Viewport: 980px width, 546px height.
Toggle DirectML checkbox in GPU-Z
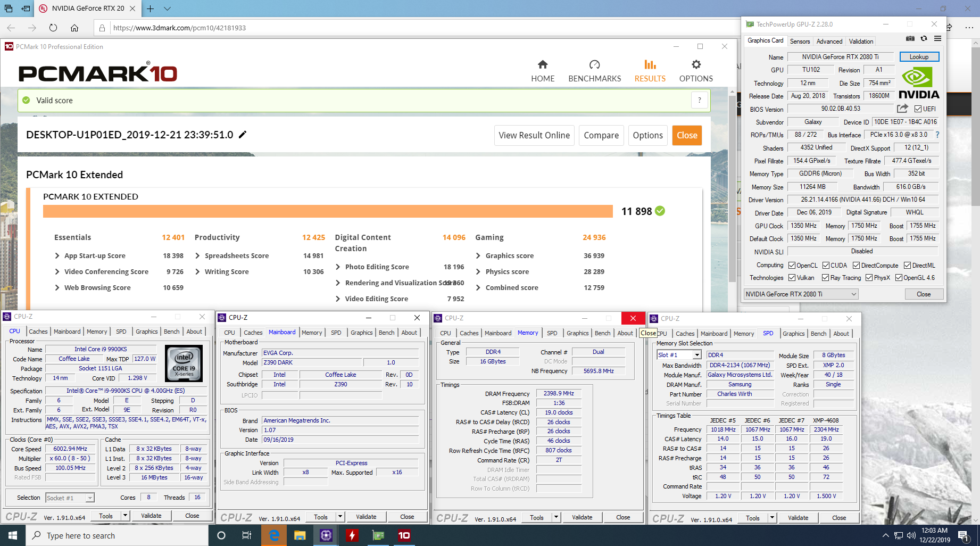(907, 266)
